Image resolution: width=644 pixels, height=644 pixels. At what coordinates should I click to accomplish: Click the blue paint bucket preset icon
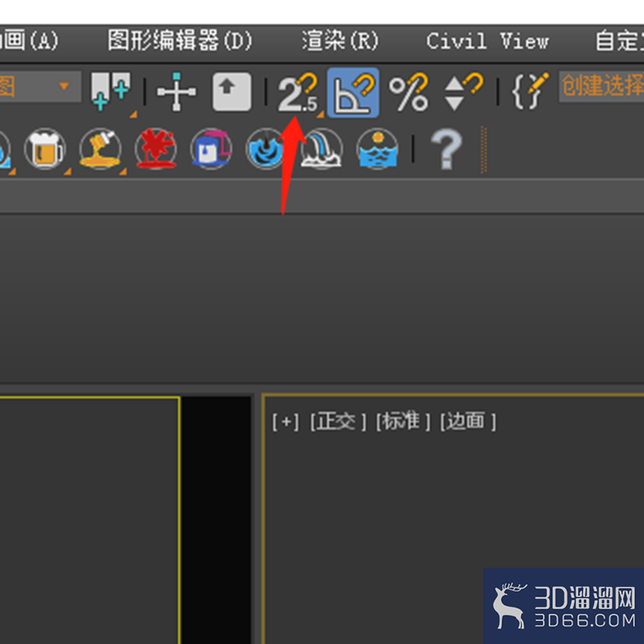point(211,149)
